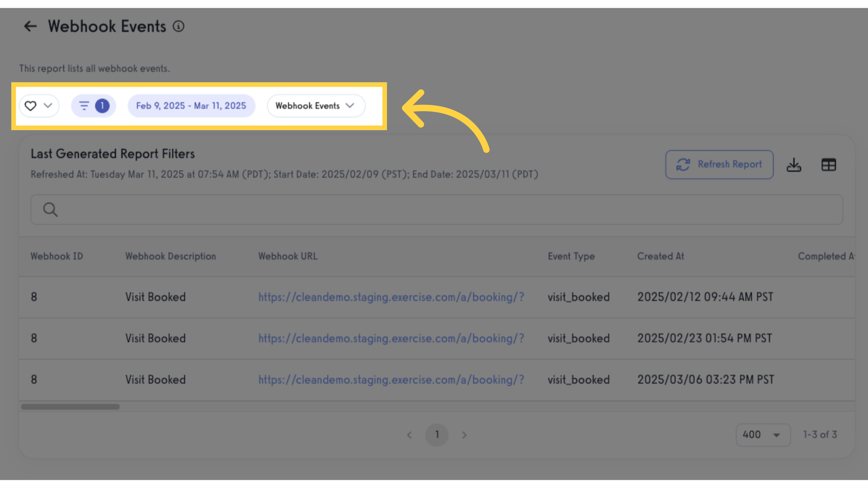The height and width of the screenshot is (488, 868).
Task: Sort by Webhook ID column header
Action: 57,256
